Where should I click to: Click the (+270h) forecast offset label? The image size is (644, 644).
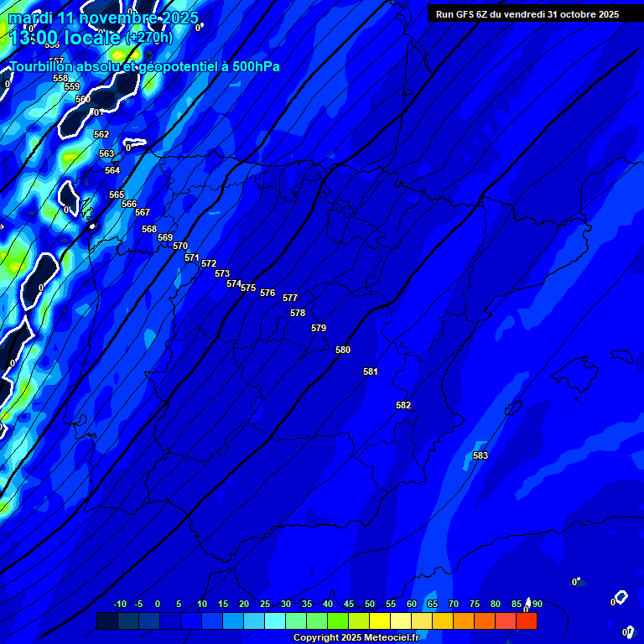pos(149,38)
